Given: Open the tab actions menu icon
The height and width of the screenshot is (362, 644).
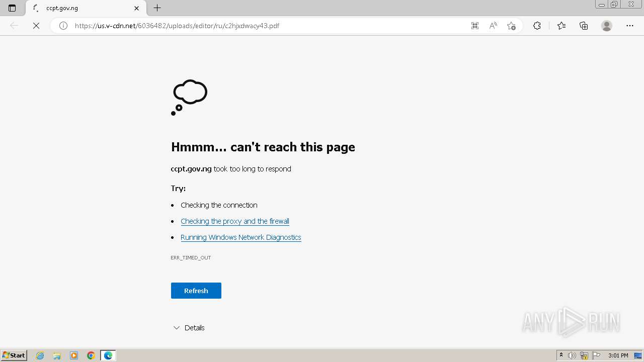Looking at the screenshot, I should [12, 8].
